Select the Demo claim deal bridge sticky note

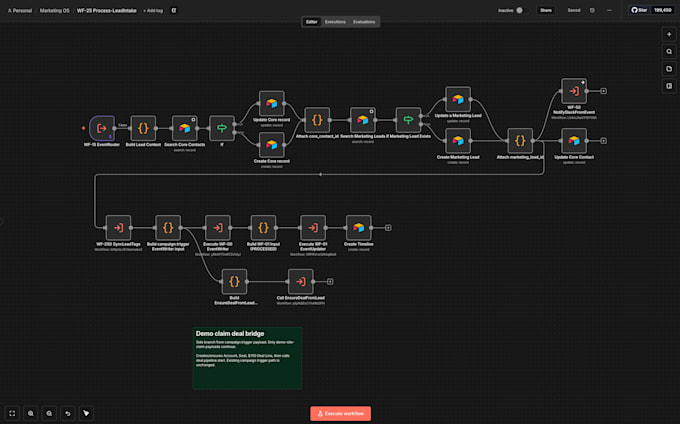(247, 358)
